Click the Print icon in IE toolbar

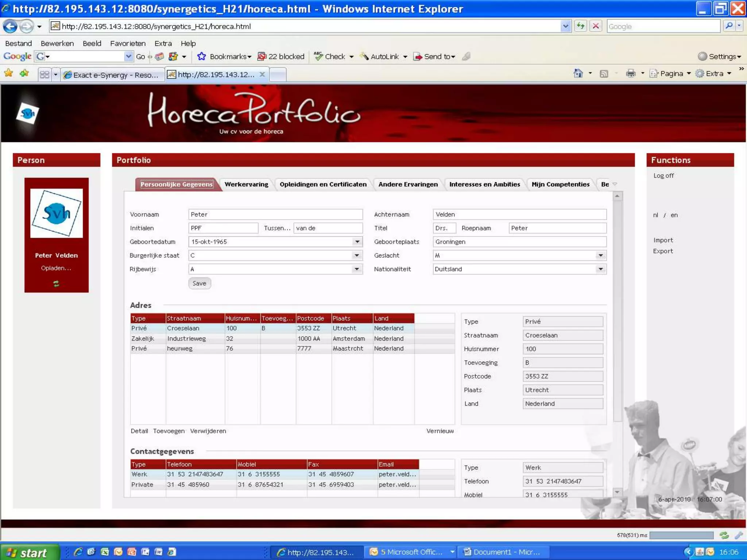[x=631, y=74]
